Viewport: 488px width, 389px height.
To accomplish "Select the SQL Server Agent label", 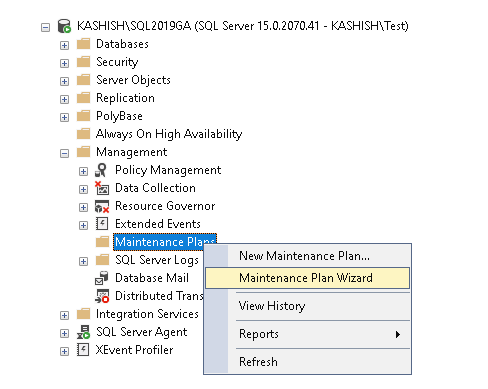I will (142, 332).
